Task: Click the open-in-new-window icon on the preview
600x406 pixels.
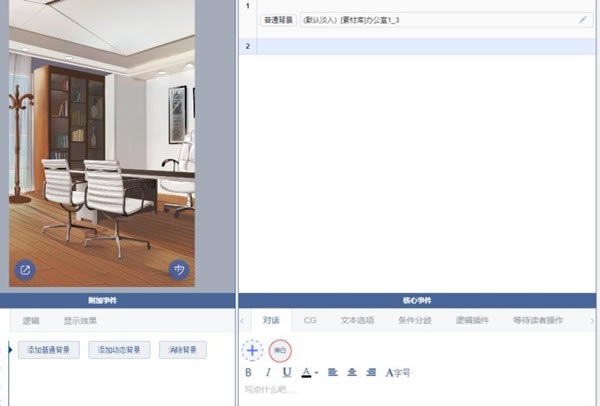Action: (x=25, y=270)
